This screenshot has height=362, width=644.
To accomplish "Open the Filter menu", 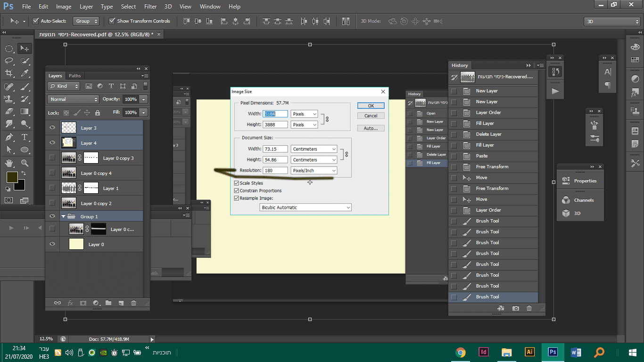I will 150,7.
